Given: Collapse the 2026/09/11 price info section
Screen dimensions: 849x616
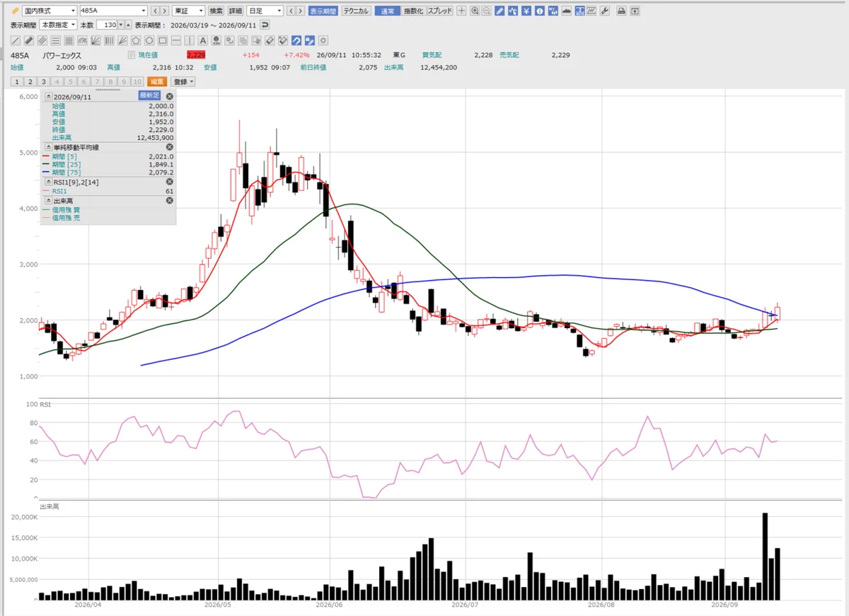Looking at the screenshot, I should [49, 97].
